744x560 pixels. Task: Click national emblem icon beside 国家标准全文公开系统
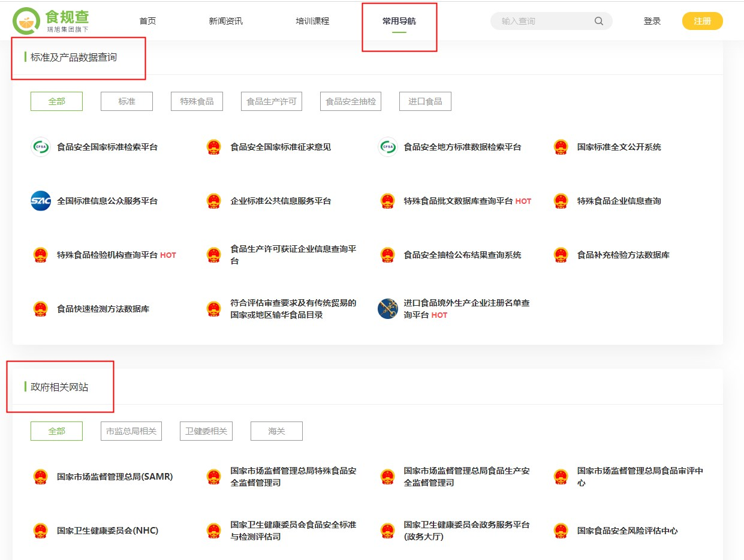[x=561, y=147]
